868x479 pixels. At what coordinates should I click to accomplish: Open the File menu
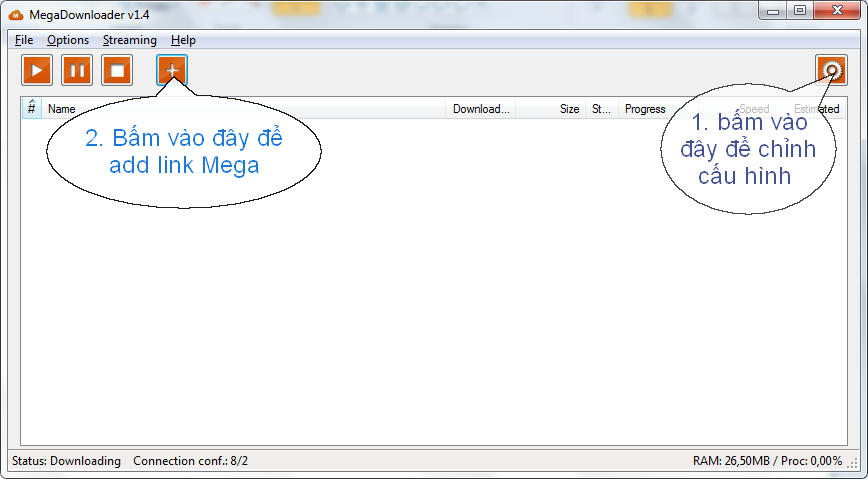(24, 40)
